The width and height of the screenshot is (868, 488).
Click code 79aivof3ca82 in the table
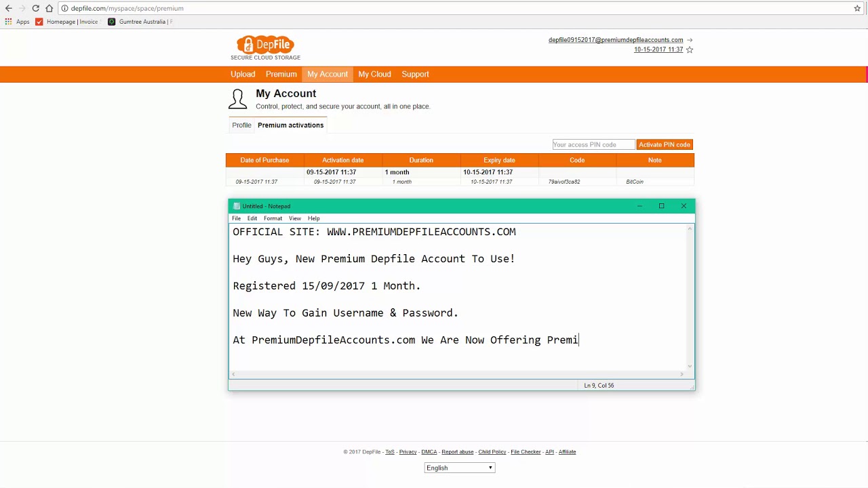(x=564, y=182)
